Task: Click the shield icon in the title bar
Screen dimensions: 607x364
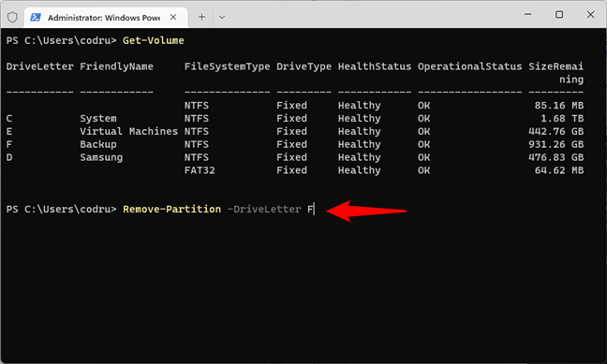Action: pos(12,17)
